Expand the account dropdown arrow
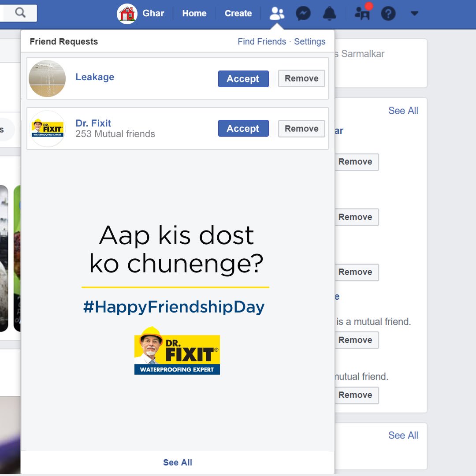476x476 pixels. click(414, 13)
